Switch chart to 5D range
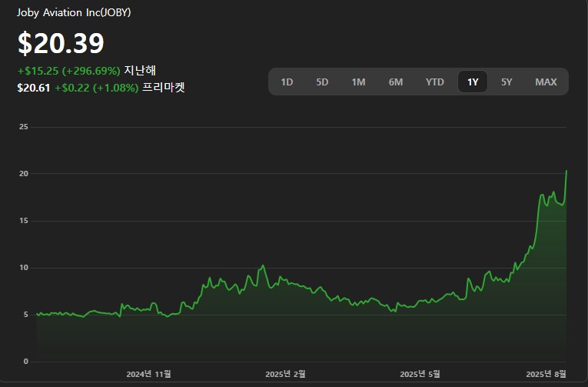 coord(322,82)
